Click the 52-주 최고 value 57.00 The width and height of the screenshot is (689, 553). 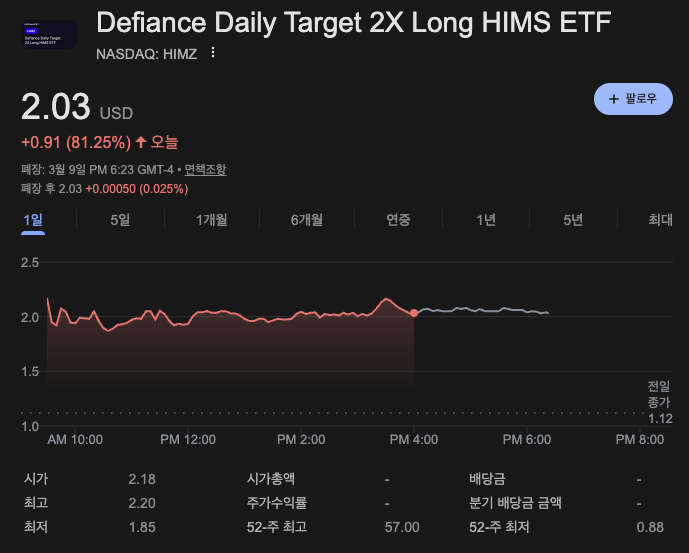pos(402,527)
